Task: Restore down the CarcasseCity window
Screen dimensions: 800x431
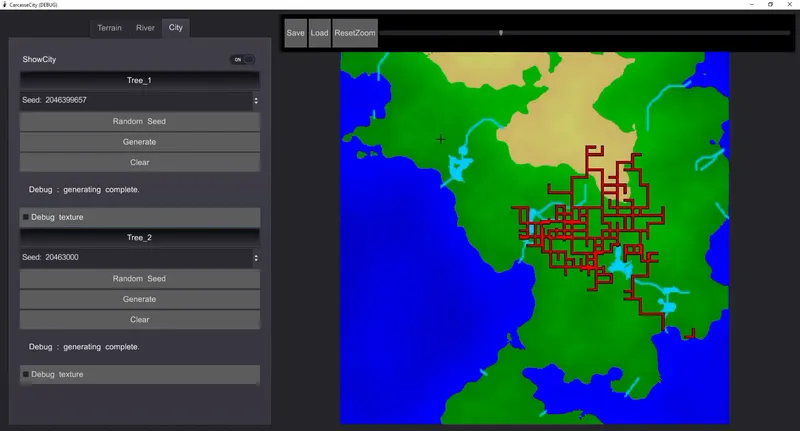Action: point(770,5)
